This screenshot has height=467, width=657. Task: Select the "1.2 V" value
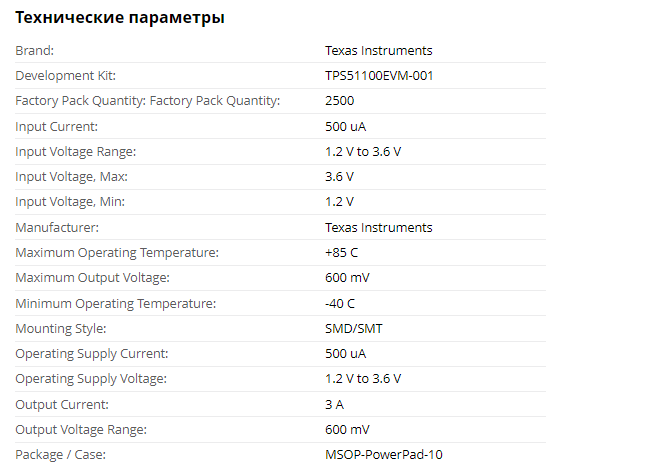339,202
